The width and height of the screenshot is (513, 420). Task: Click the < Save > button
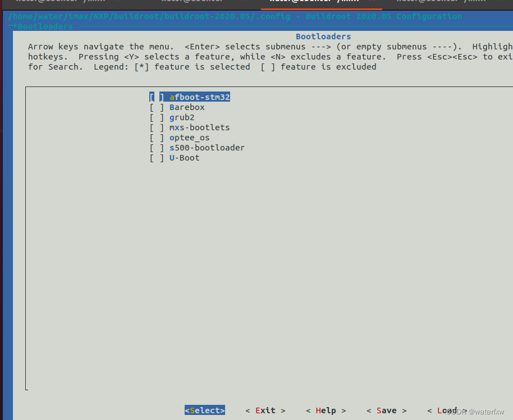coord(386,410)
